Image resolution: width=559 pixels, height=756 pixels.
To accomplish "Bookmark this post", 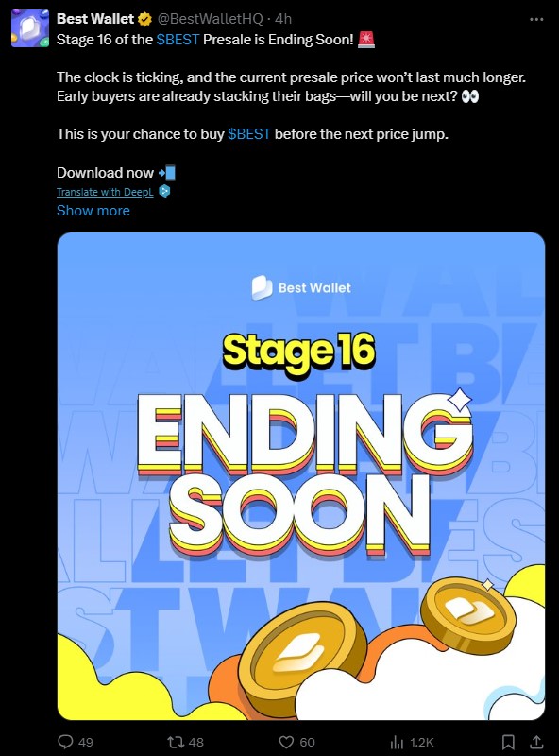I will click(x=508, y=742).
